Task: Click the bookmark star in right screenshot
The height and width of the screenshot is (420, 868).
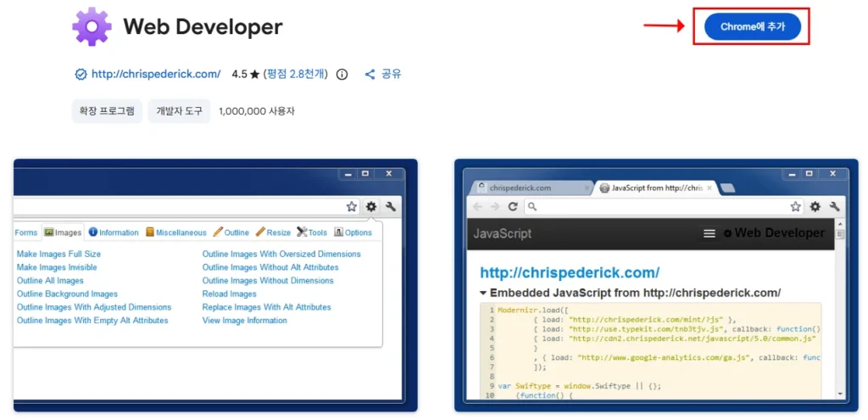Action: coord(795,207)
